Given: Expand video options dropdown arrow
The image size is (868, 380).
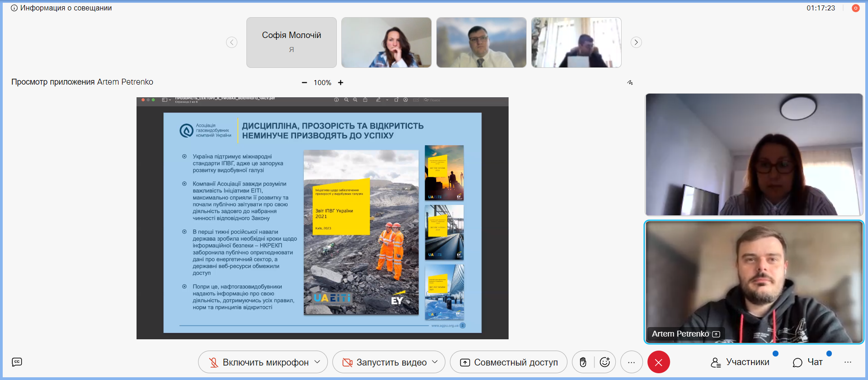Looking at the screenshot, I should [x=435, y=362].
